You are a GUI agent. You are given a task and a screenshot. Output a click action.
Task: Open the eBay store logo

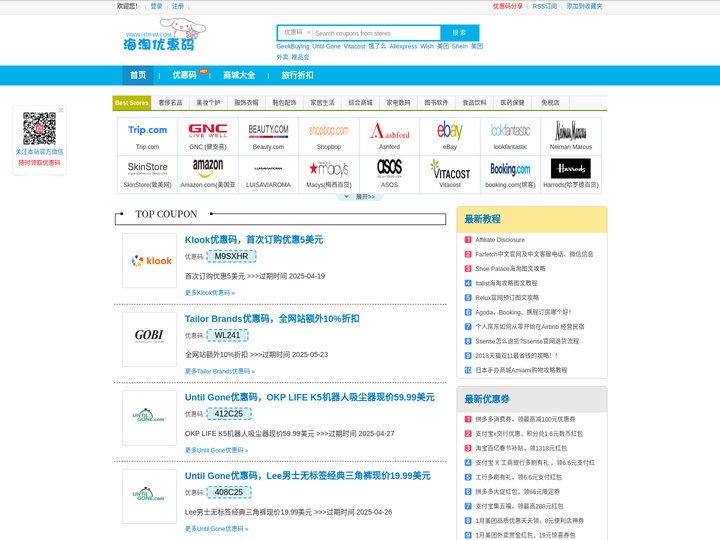pyautogui.click(x=450, y=130)
